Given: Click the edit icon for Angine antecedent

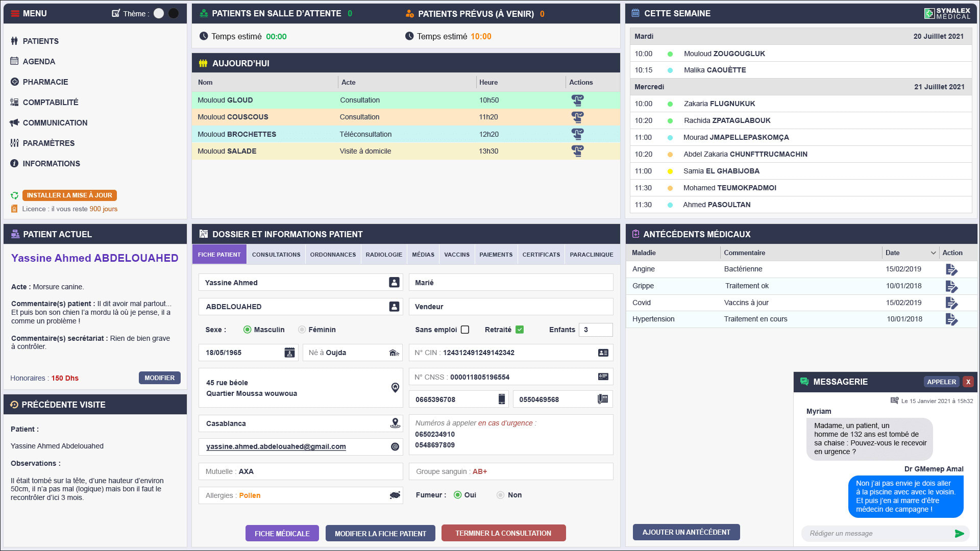Looking at the screenshot, I should click(951, 269).
